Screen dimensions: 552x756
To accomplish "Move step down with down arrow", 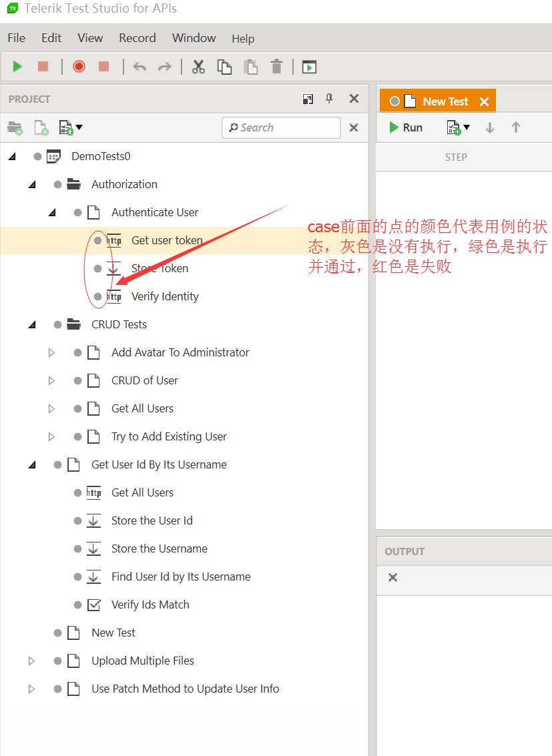I will coord(490,127).
